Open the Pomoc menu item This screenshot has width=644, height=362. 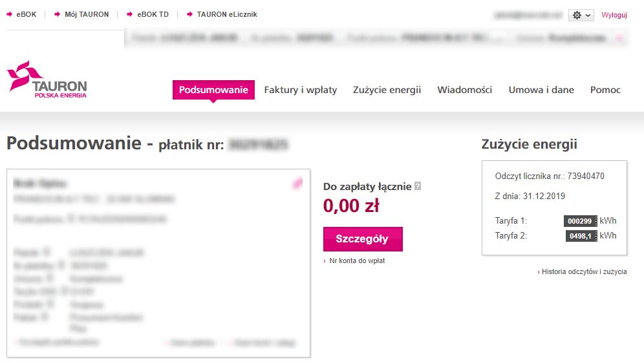click(605, 90)
